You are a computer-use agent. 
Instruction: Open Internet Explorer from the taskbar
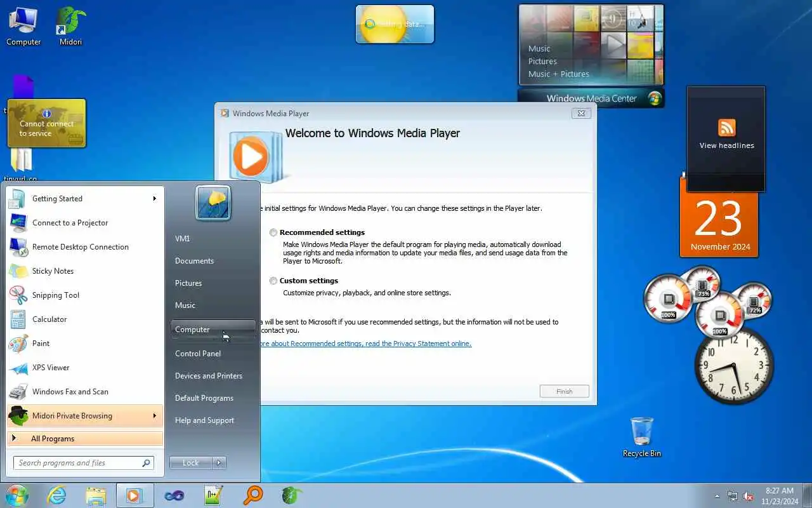(56, 495)
